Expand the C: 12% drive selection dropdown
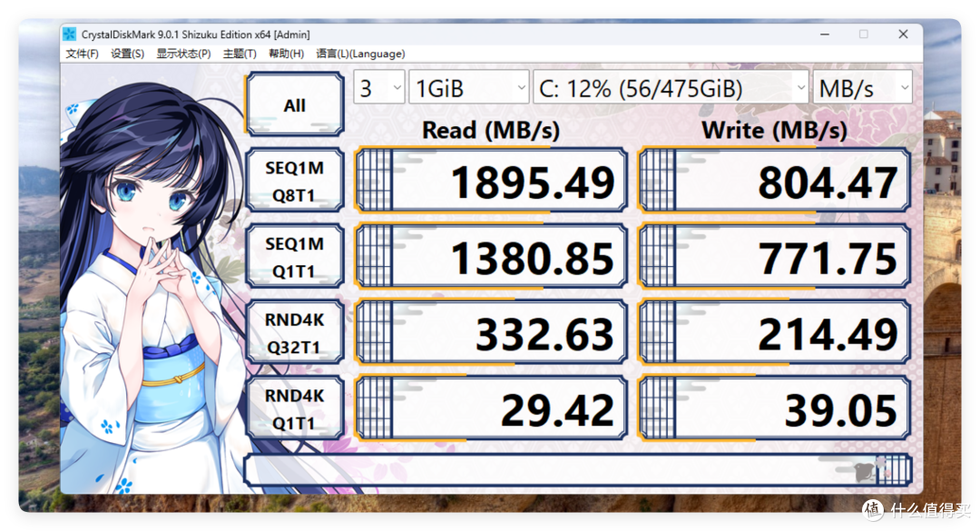 tap(671, 87)
